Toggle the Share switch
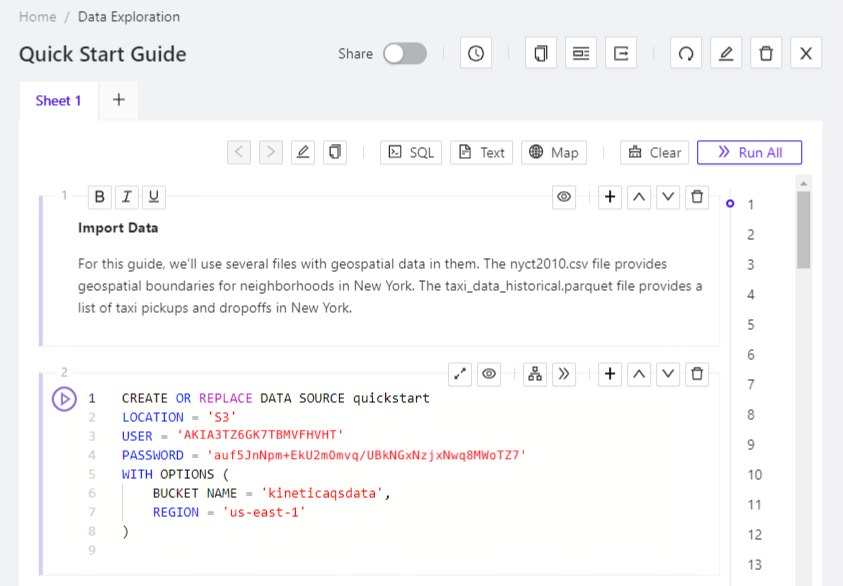 point(405,54)
